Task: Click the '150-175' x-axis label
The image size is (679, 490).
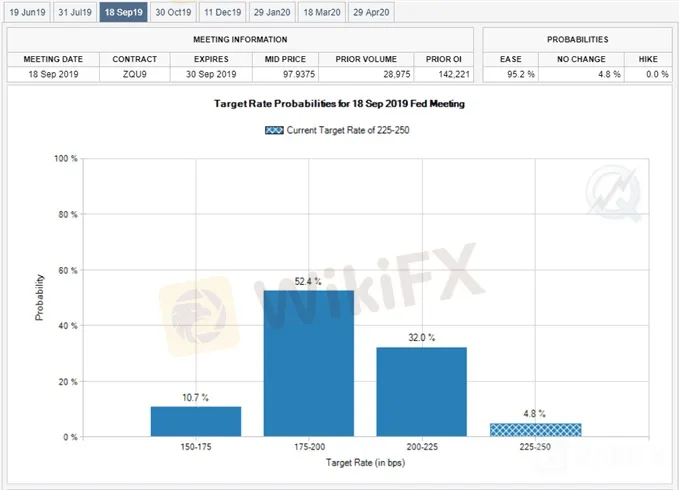Action: pos(196,447)
